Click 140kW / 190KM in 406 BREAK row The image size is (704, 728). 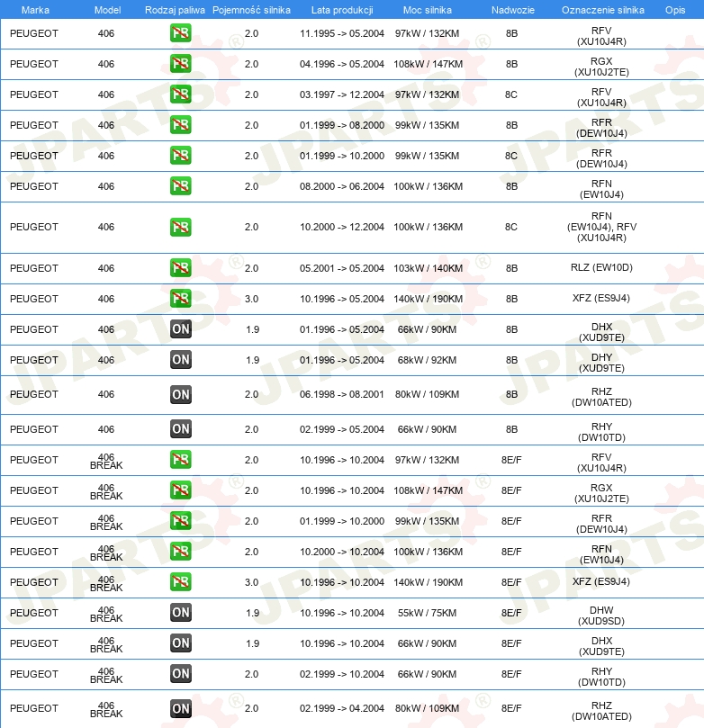[428, 583]
